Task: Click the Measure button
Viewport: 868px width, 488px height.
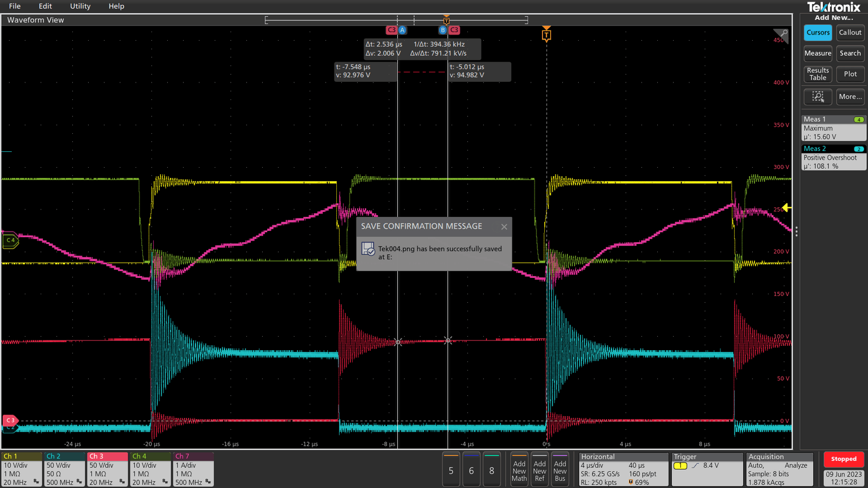Action: [x=818, y=53]
